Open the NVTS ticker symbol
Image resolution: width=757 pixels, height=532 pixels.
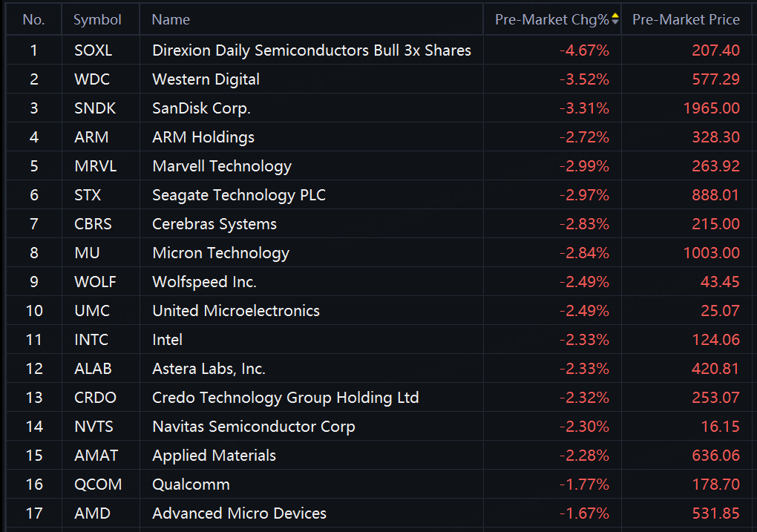point(94,427)
